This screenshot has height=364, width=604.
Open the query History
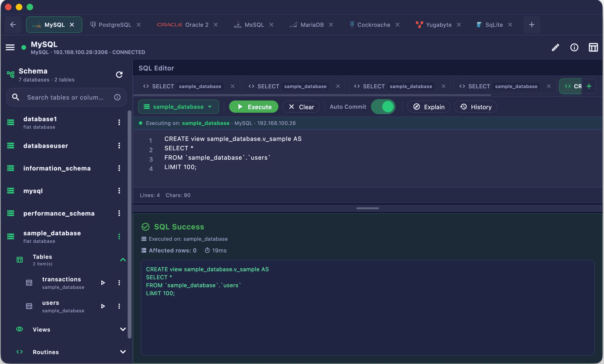pos(476,107)
